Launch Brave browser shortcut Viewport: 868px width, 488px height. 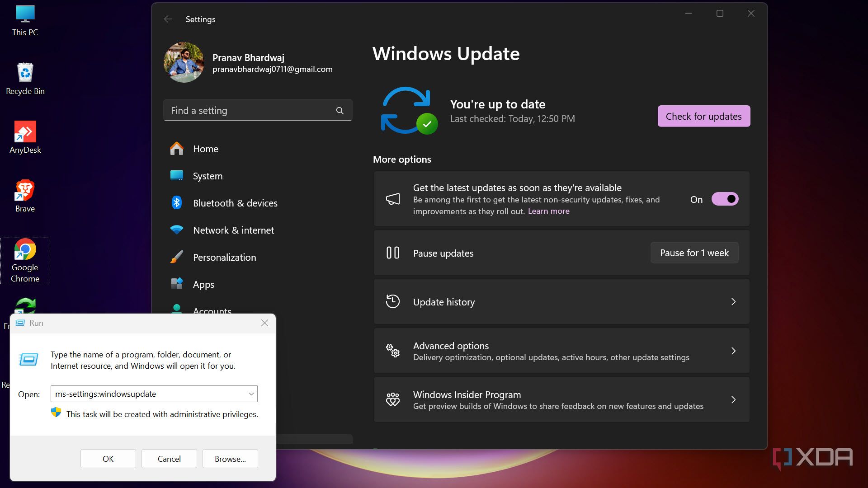click(25, 197)
